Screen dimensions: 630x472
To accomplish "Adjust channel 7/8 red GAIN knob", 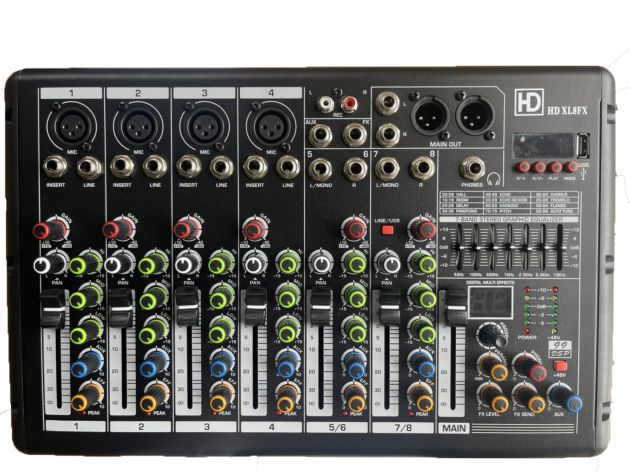I will pos(422,229).
